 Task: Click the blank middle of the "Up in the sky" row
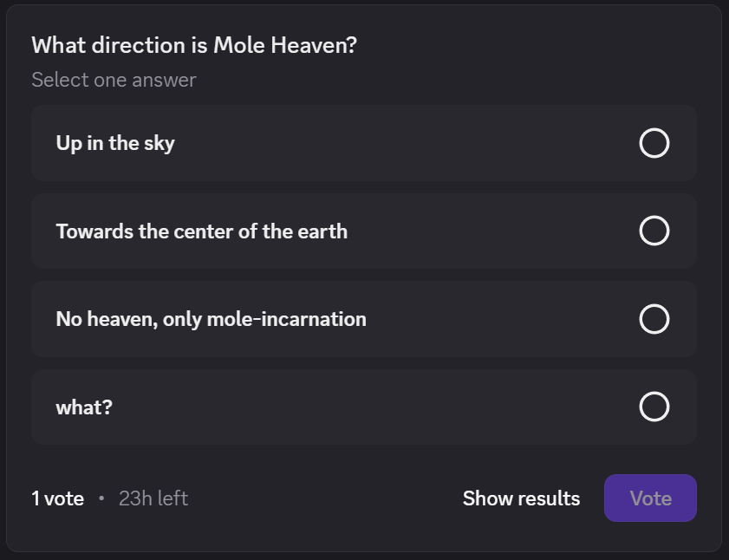coord(390,143)
